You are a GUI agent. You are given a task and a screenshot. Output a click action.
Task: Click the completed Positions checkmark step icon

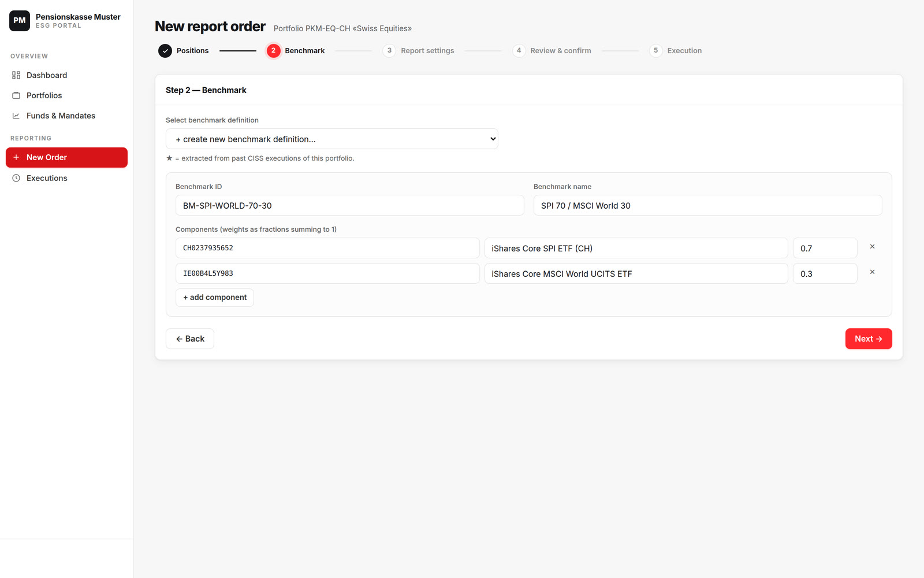click(x=165, y=51)
